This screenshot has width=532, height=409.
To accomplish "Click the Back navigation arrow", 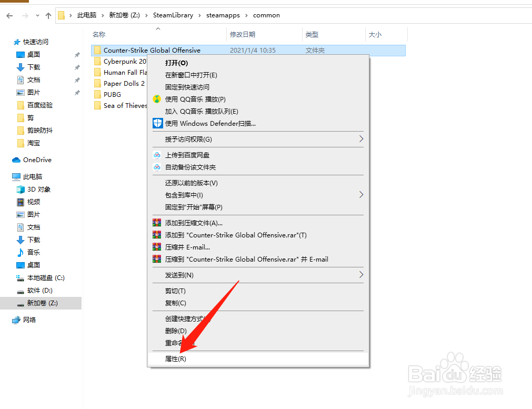I will pos(9,16).
